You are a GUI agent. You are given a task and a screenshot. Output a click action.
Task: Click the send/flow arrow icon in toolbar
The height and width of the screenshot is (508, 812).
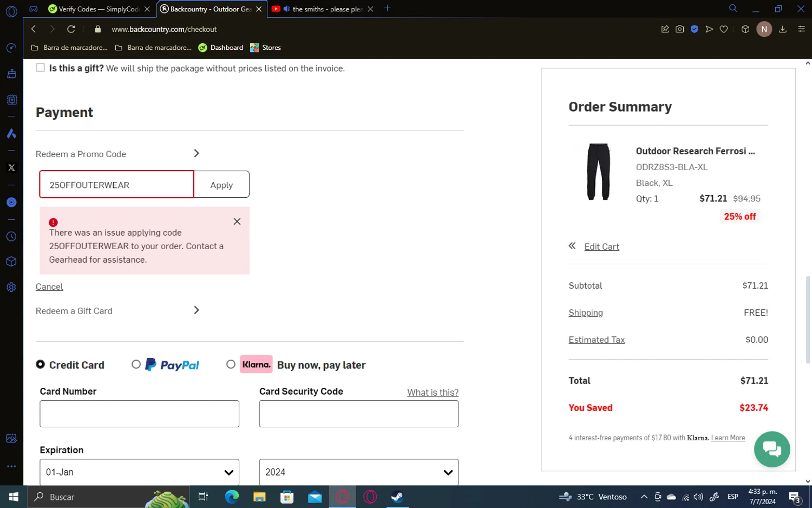709,29
